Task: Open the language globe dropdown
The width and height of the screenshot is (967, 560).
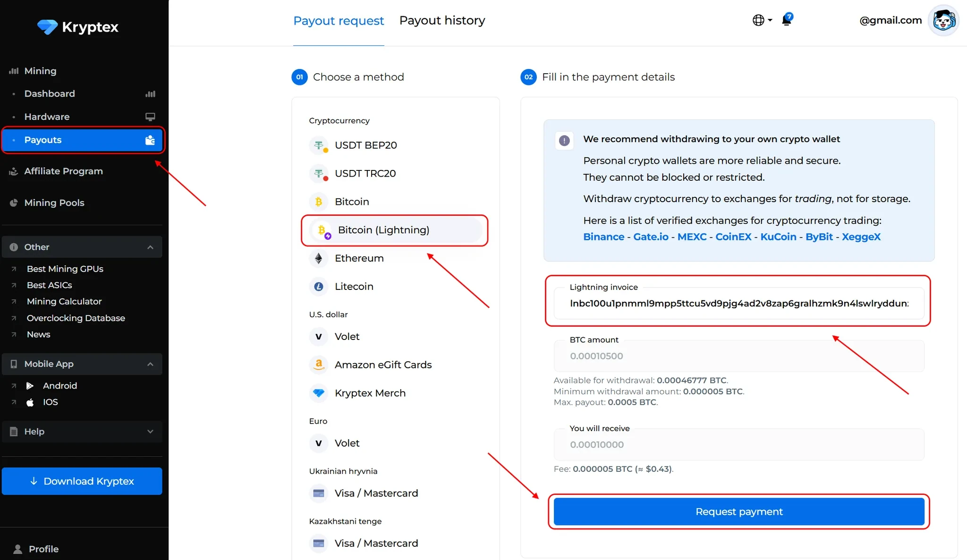Action: pos(762,20)
